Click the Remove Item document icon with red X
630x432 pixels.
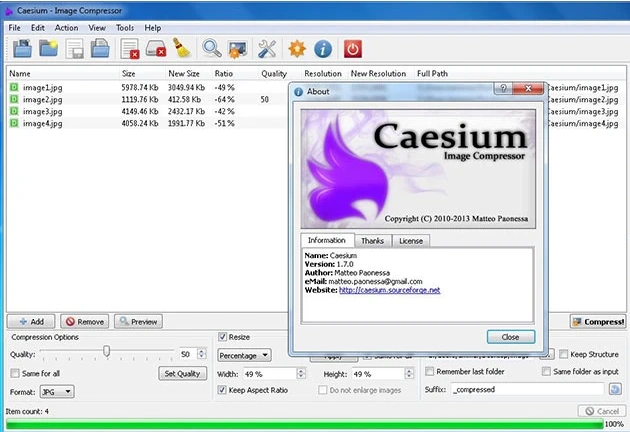click(x=130, y=49)
